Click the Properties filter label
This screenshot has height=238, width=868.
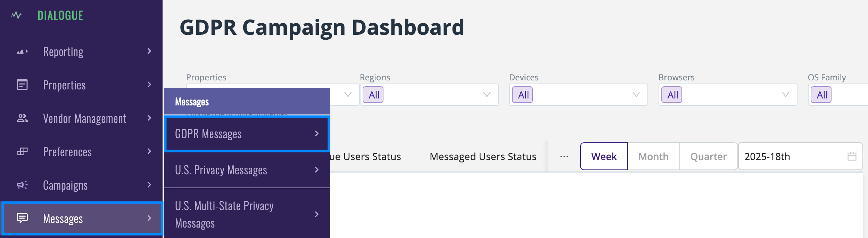tap(206, 77)
